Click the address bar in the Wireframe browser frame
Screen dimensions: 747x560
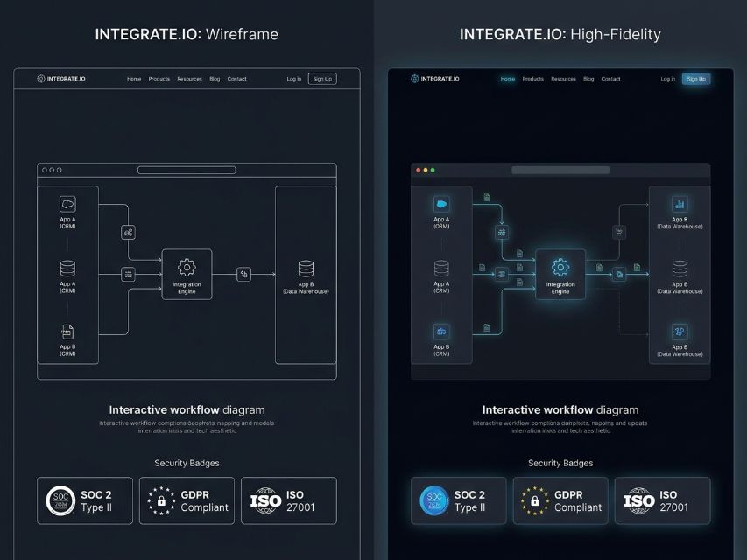[x=187, y=170]
